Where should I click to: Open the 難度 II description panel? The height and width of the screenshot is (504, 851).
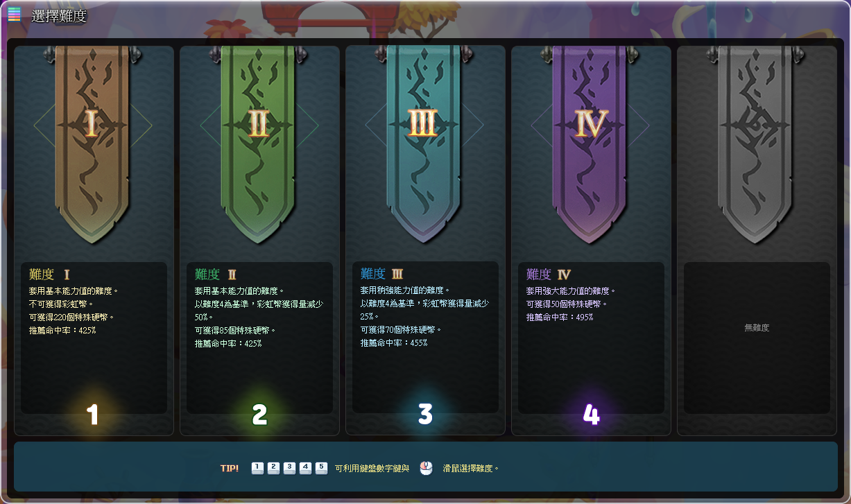pyautogui.click(x=259, y=338)
